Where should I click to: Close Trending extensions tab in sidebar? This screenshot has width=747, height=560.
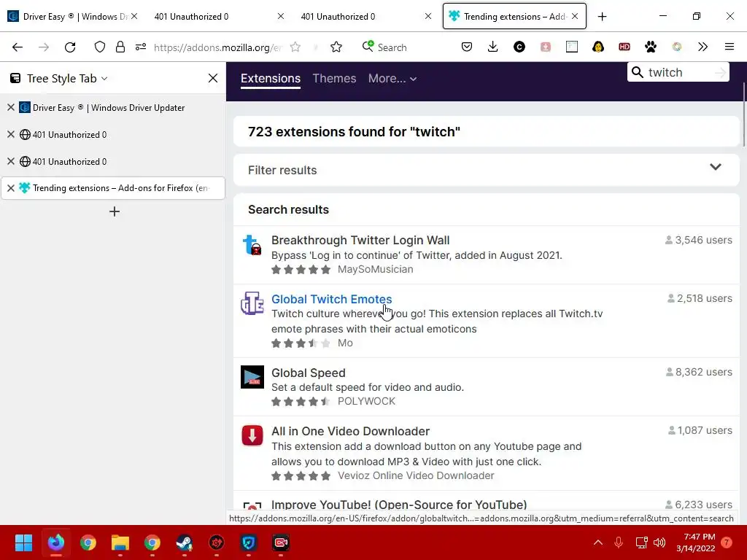(11, 188)
